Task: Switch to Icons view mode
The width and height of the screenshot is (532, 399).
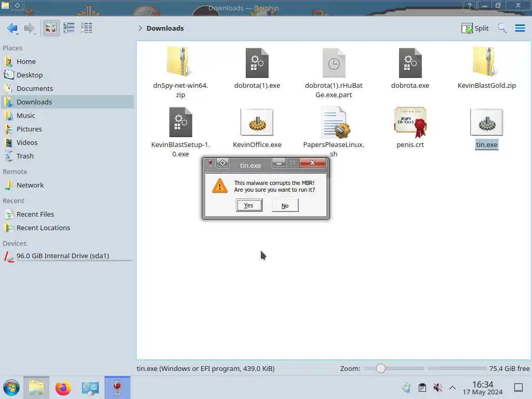Action: tap(51, 28)
